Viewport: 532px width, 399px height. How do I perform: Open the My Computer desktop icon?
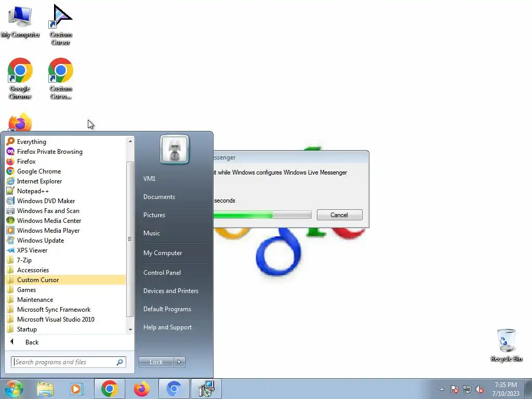[20, 22]
